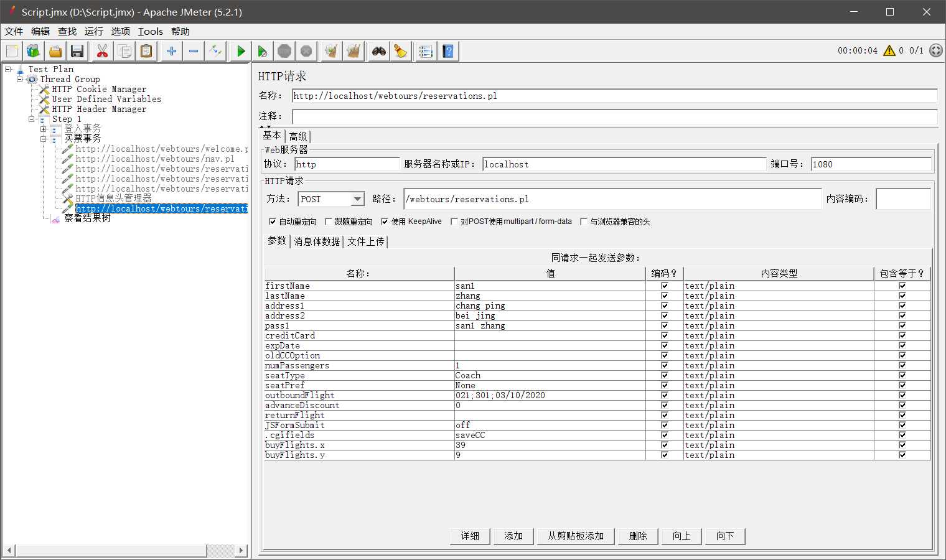Expand the 登入事务 tree node
Image resolution: width=946 pixels, height=560 pixels.
click(x=43, y=129)
